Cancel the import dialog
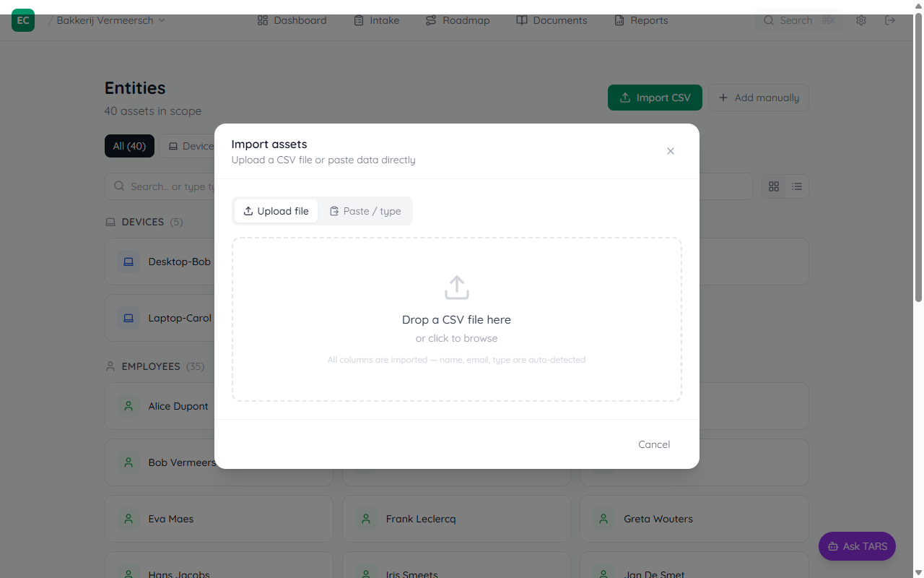Screen dimensions: 924x578 [654, 444]
